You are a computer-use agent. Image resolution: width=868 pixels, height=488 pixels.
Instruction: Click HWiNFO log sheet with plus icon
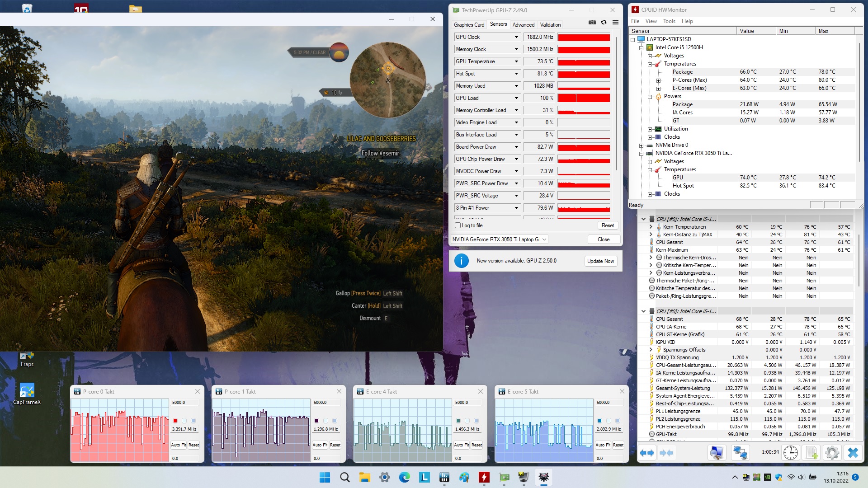(x=812, y=453)
